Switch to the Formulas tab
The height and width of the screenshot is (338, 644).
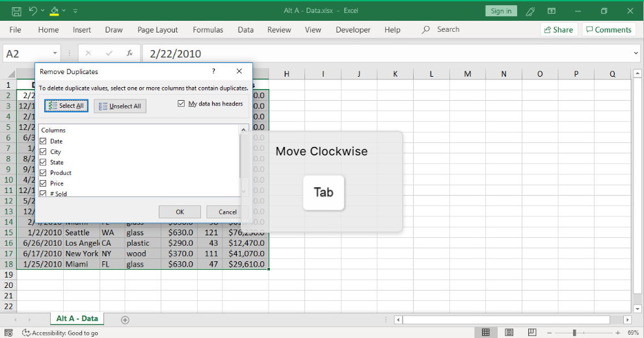point(208,29)
